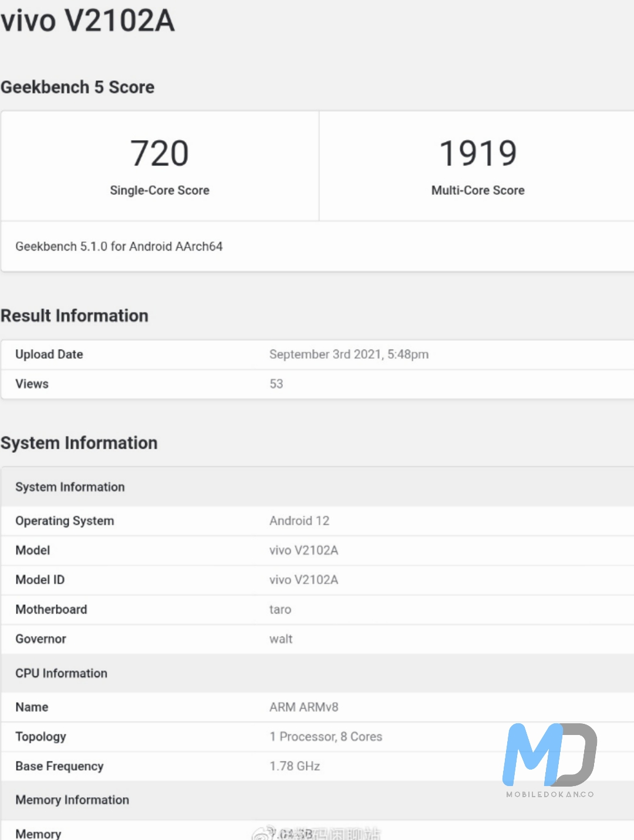634x840 pixels.
Task: Select the Result Information heading
Action: coord(75,316)
